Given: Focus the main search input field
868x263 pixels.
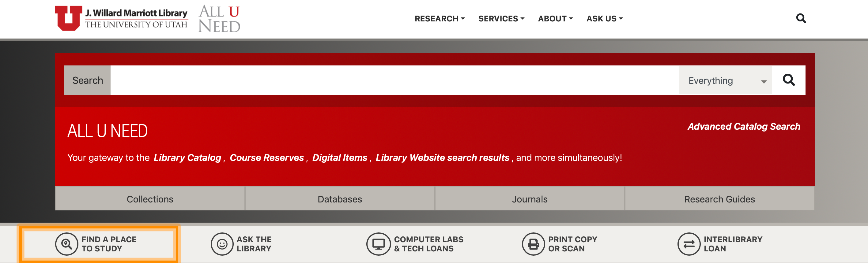Looking at the screenshot, I should [394, 80].
